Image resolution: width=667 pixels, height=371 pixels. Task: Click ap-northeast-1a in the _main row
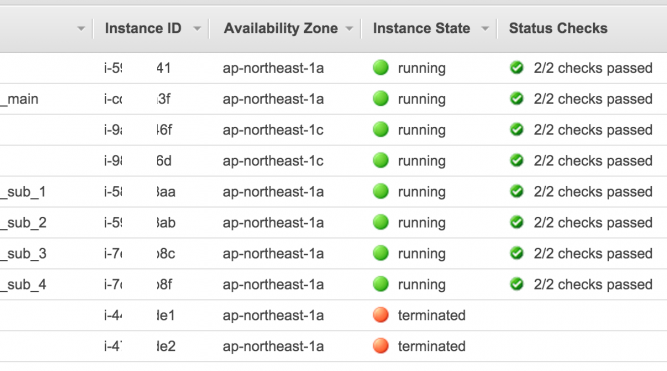click(273, 99)
